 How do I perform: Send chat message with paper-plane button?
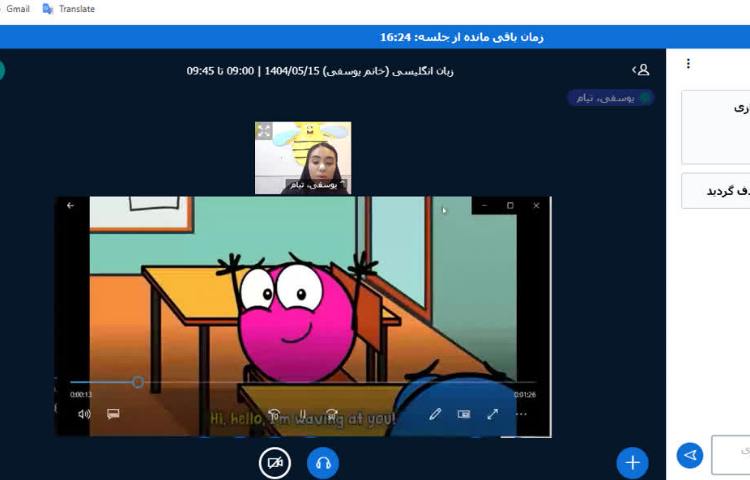(x=690, y=455)
